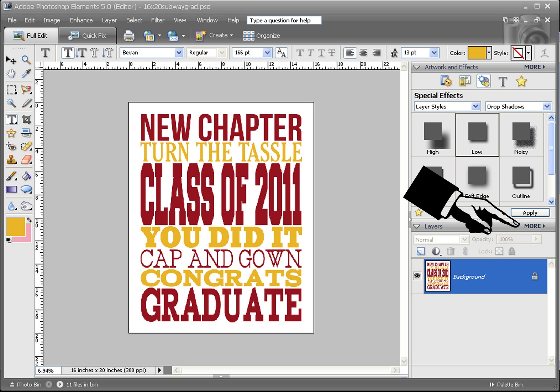Image resolution: width=560 pixels, height=392 pixels.
Task: Open the Image menu
Action: coord(52,20)
